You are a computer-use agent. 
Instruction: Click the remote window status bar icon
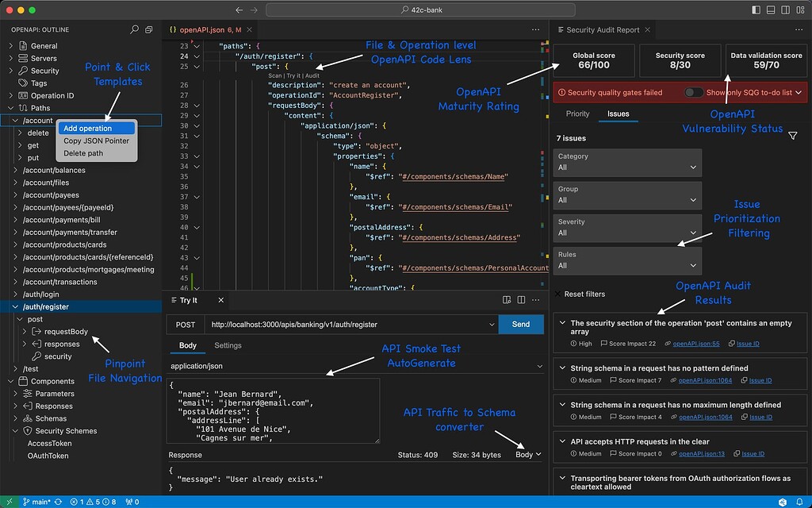pos(9,502)
